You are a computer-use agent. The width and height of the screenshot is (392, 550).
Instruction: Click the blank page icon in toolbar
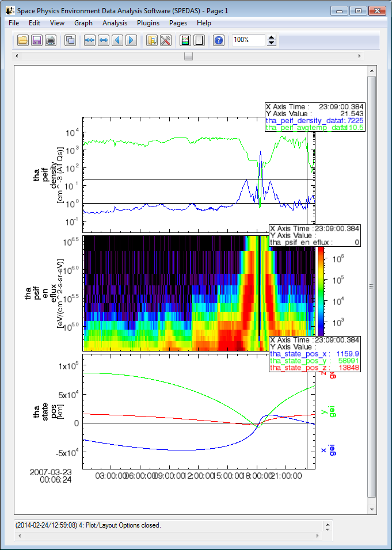[199, 40]
